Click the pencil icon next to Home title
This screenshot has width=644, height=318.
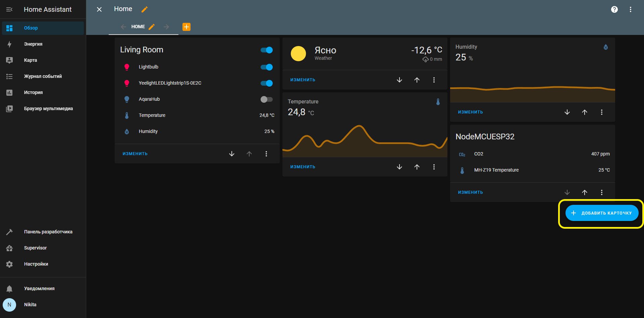(x=145, y=9)
